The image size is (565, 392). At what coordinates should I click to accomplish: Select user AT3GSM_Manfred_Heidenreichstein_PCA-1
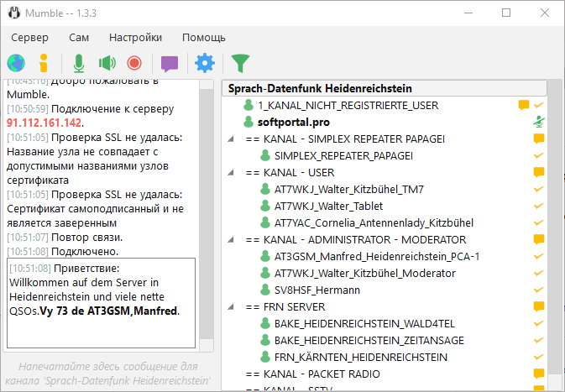377,257
